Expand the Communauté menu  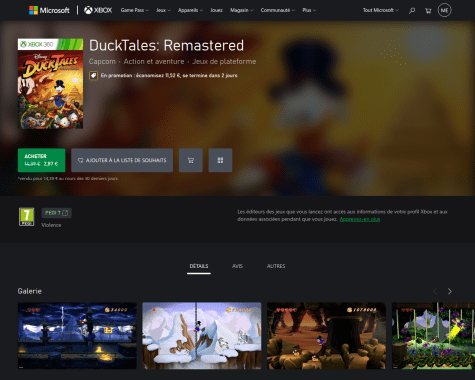tap(278, 10)
